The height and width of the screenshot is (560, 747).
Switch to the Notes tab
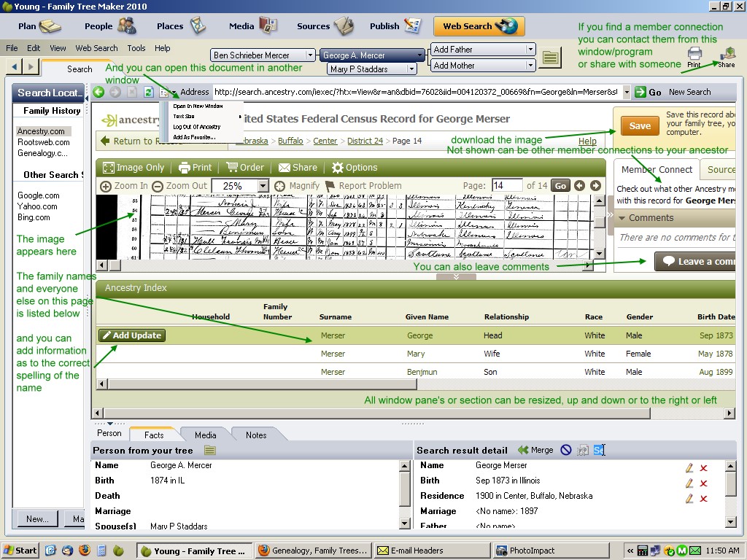tap(256, 435)
